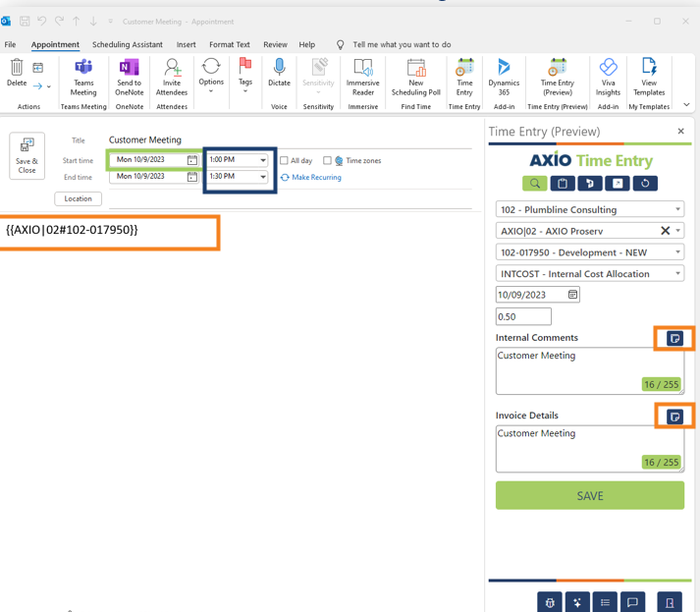
Task: Send appointment to OneNote
Action: [x=129, y=77]
